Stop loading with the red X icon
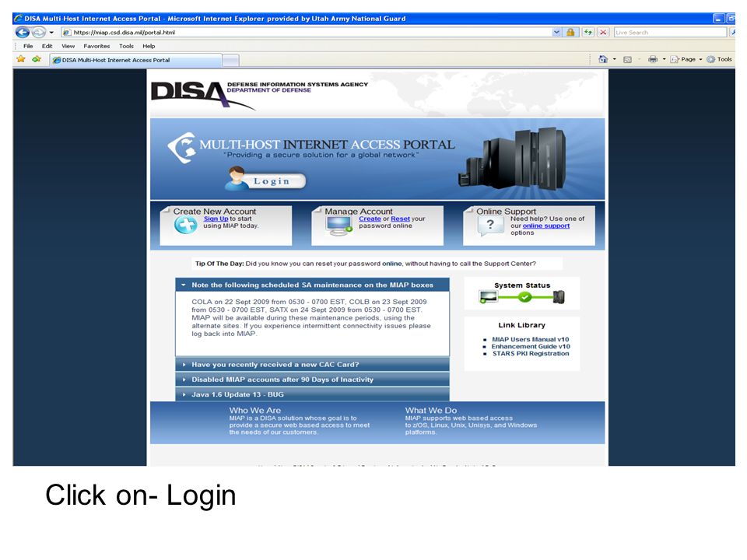Screen dimensions: 747x560 click(x=603, y=33)
